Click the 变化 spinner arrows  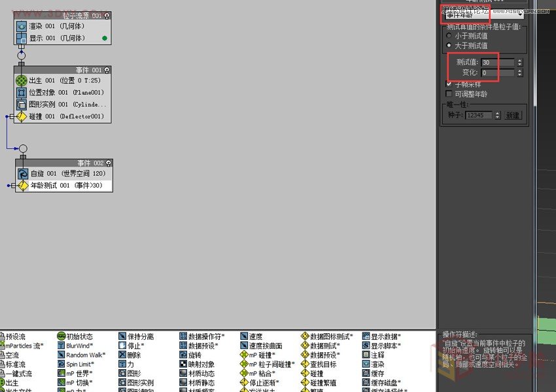pos(519,73)
